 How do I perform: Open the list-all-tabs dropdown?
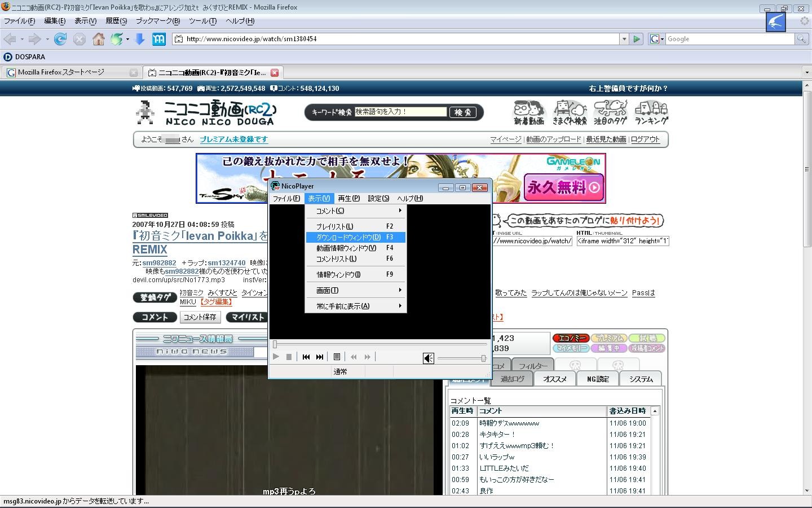pos(806,73)
